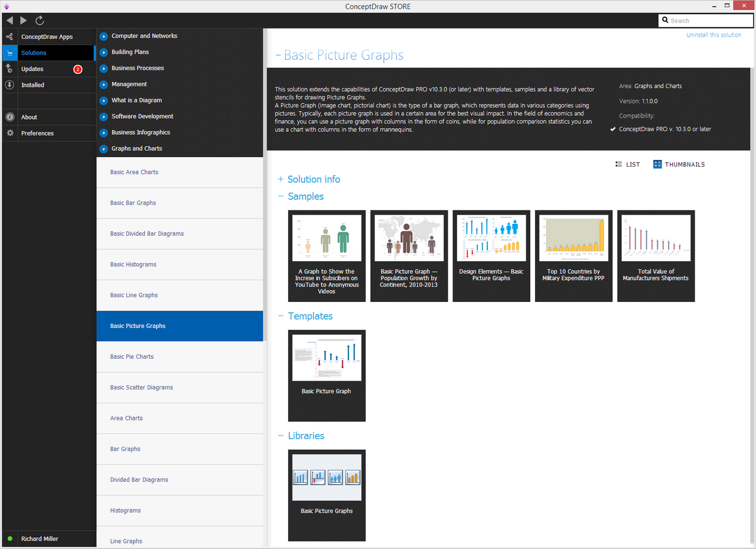Click the refresh icon in toolbar

[40, 21]
